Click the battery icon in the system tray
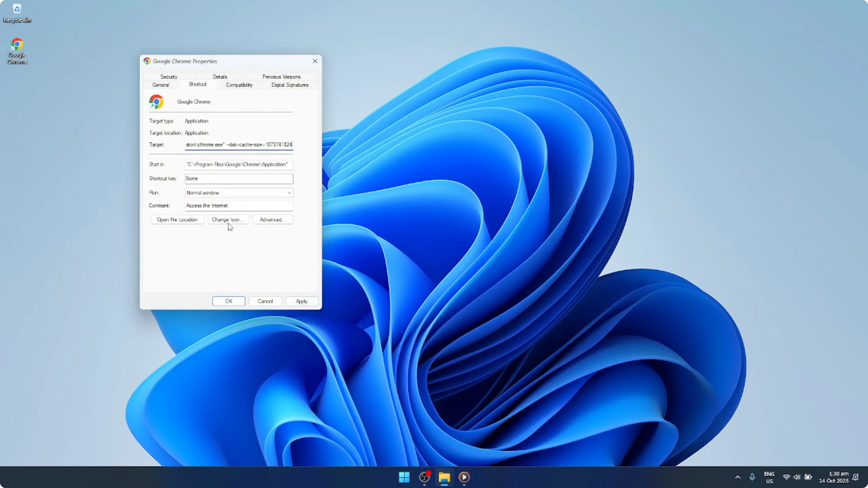This screenshot has width=868, height=488. (808, 477)
